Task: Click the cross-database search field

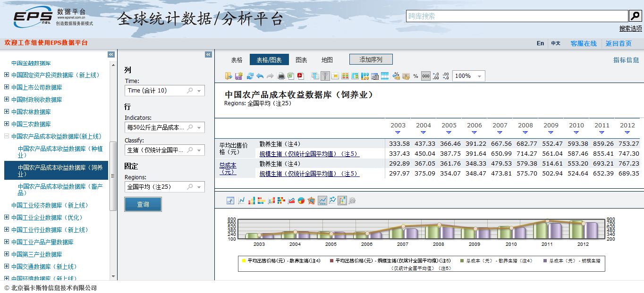Action: 517,16
